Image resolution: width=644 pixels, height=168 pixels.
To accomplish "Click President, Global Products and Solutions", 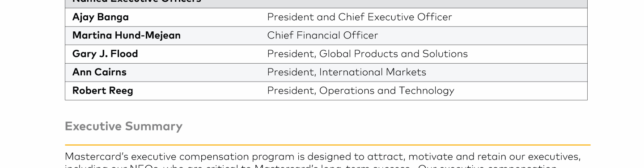I will [368, 54].
